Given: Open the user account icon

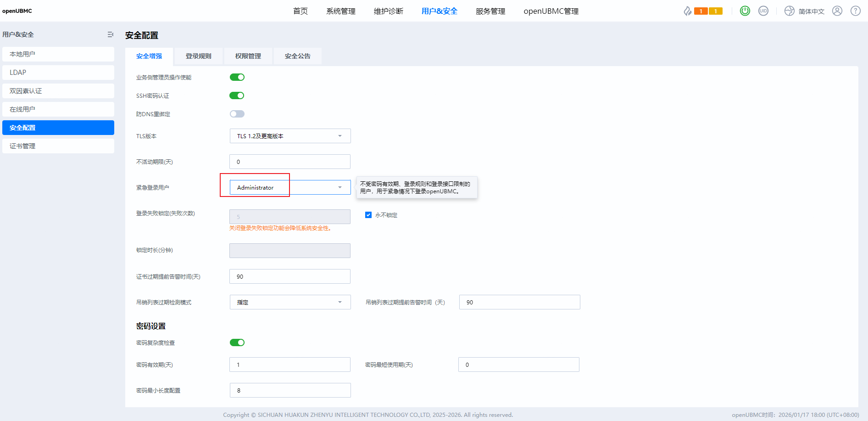Looking at the screenshot, I should pos(837,11).
